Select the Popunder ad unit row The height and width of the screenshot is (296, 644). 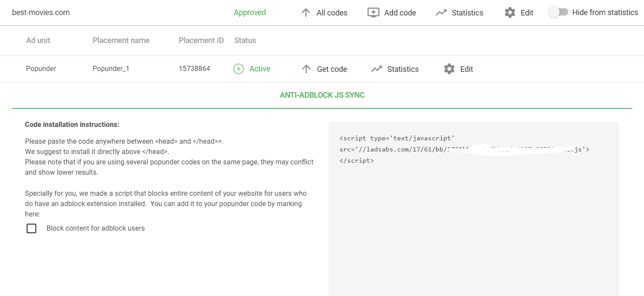click(41, 68)
